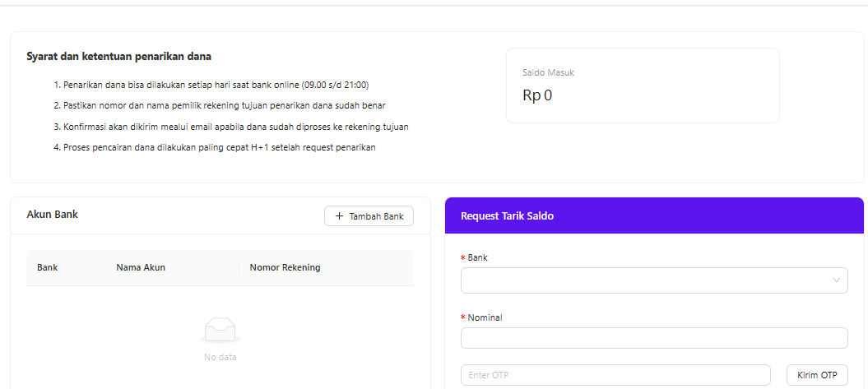
Task: Click the required Bank field label
Action: 477,257
